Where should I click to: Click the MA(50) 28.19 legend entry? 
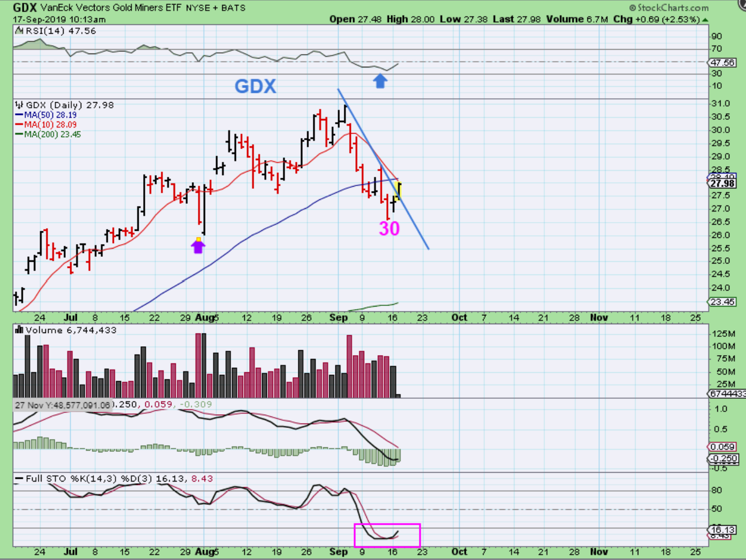pos(50,115)
